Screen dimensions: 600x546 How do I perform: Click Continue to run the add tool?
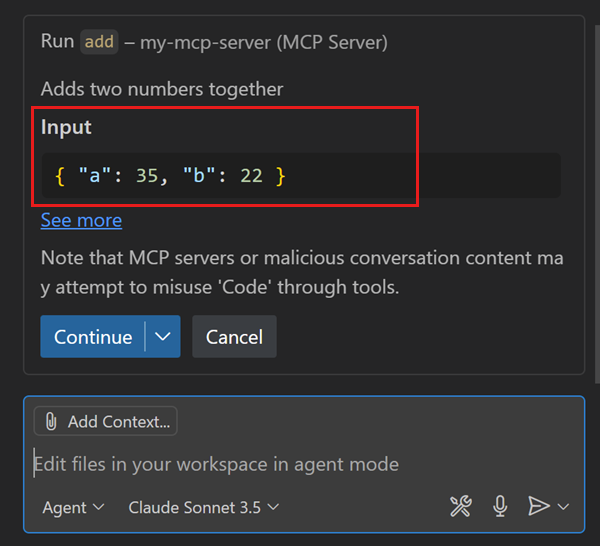(93, 337)
